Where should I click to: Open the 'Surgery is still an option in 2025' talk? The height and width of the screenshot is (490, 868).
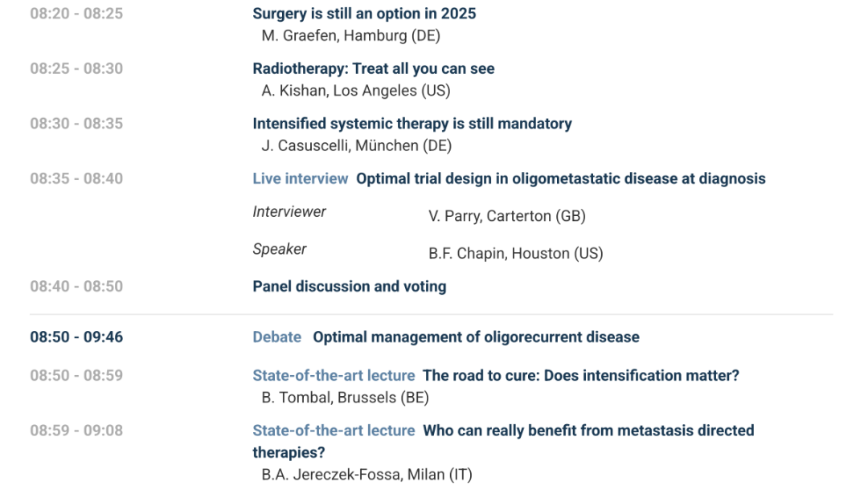click(x=364, y=14)
